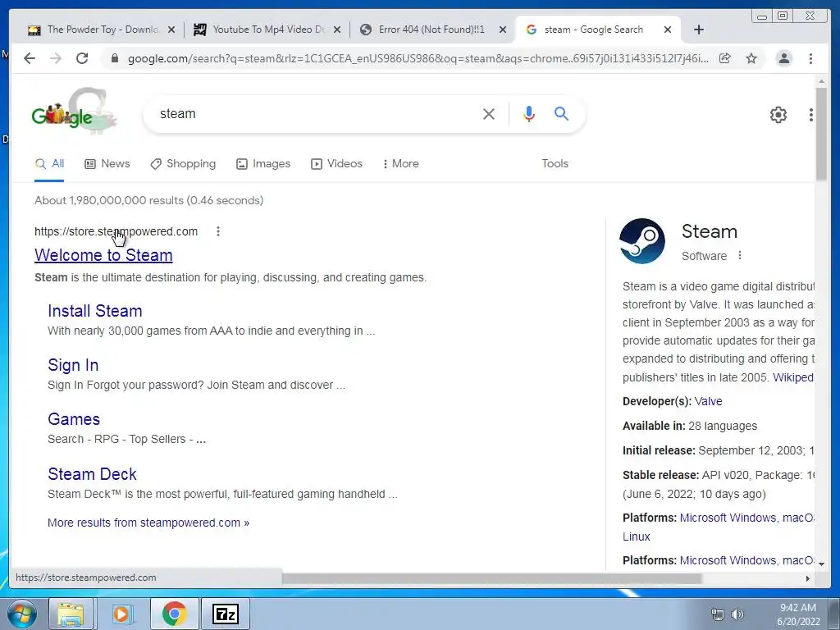Click the padlock site info icon

coord(114,58)
